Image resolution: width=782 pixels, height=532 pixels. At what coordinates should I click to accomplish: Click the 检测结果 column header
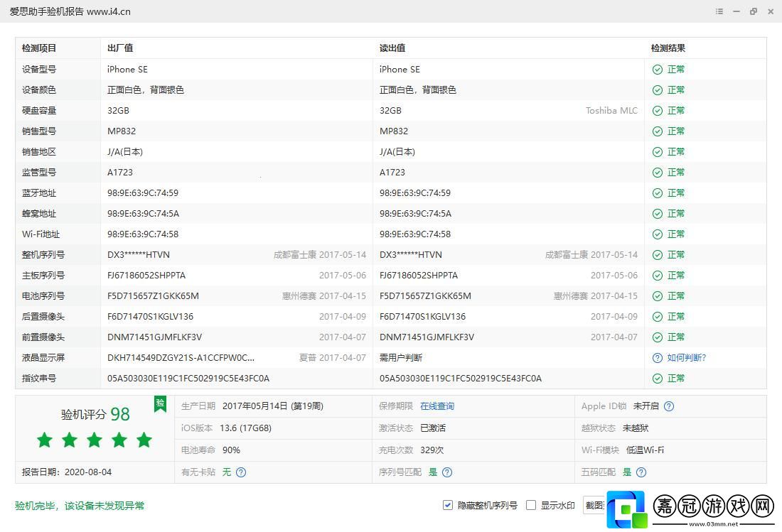[x=668, y=48]
